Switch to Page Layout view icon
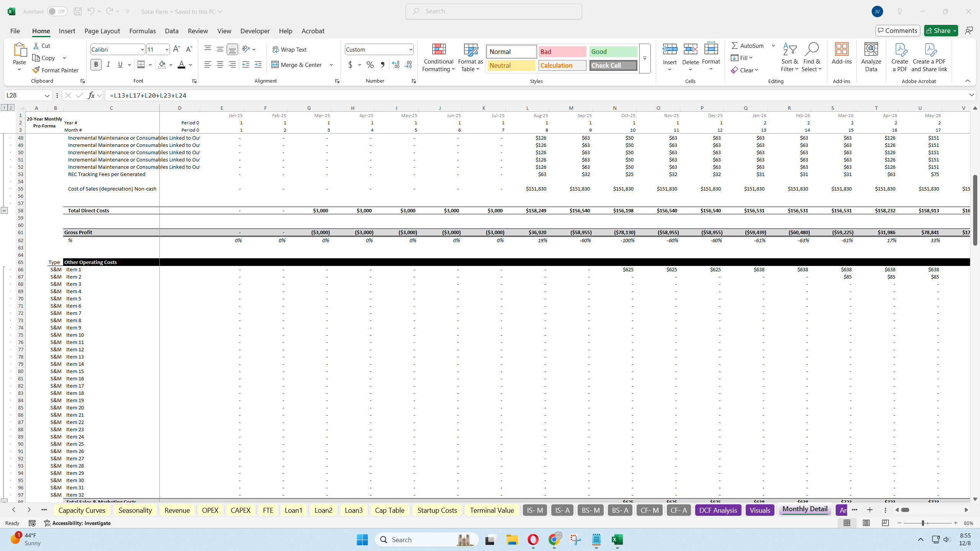Screen dimensions: 980x551 click(x=866, y=523)
